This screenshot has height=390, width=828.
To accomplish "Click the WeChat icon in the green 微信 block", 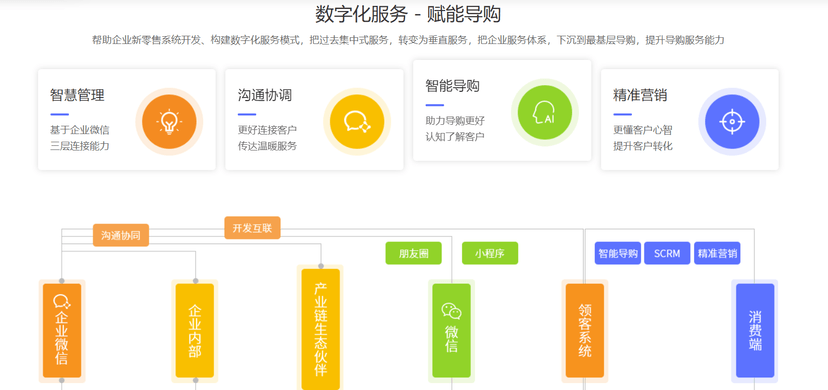I will tap(451, 311).
